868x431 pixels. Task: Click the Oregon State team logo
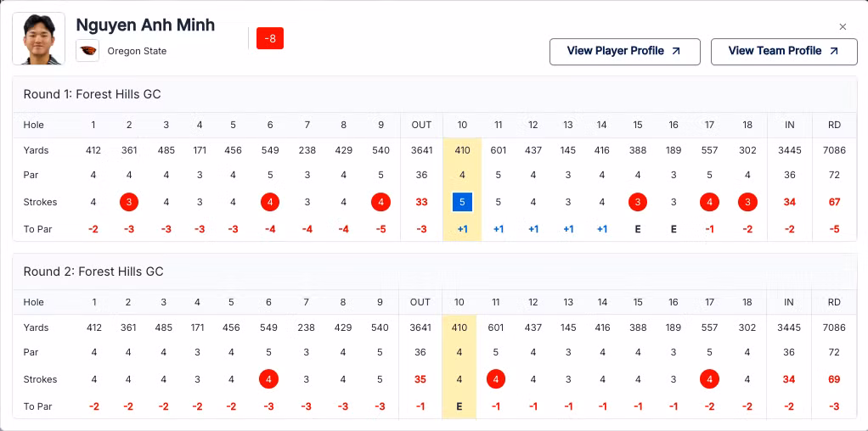point(87,51)
